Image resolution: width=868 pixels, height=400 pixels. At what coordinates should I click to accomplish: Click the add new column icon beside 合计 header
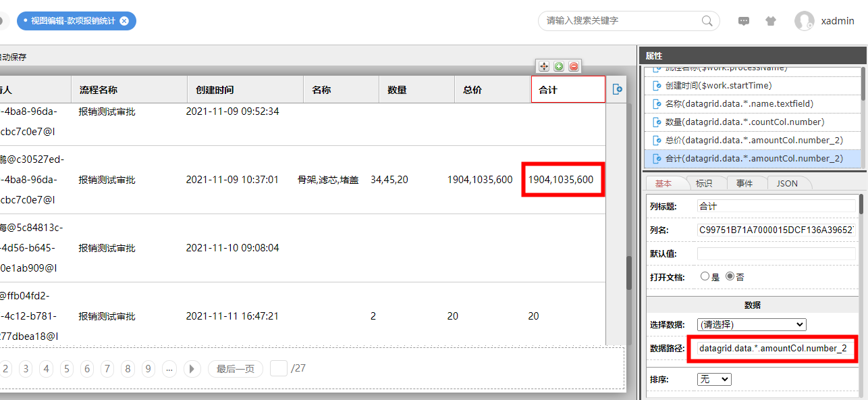[x=617, y=89]
